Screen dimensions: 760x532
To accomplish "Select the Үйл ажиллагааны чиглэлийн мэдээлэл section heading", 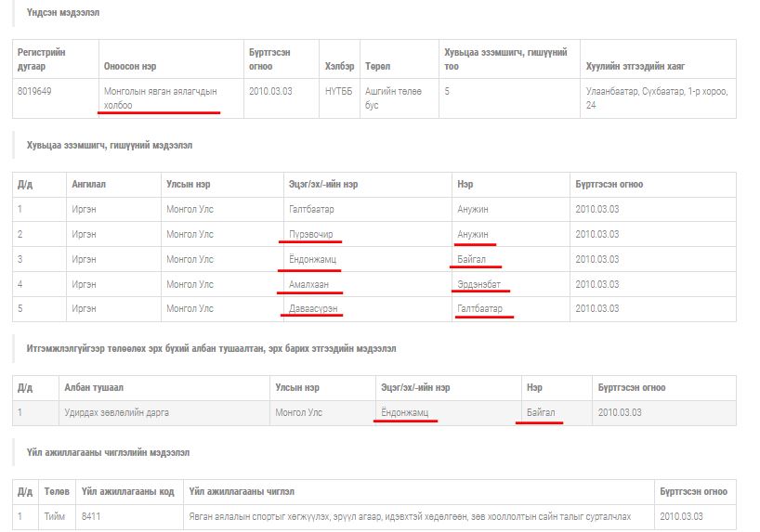I will point(107,452).
